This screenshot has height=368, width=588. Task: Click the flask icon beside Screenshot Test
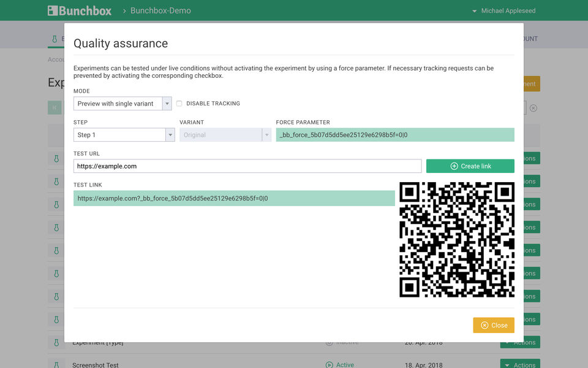tap(56, 364)
